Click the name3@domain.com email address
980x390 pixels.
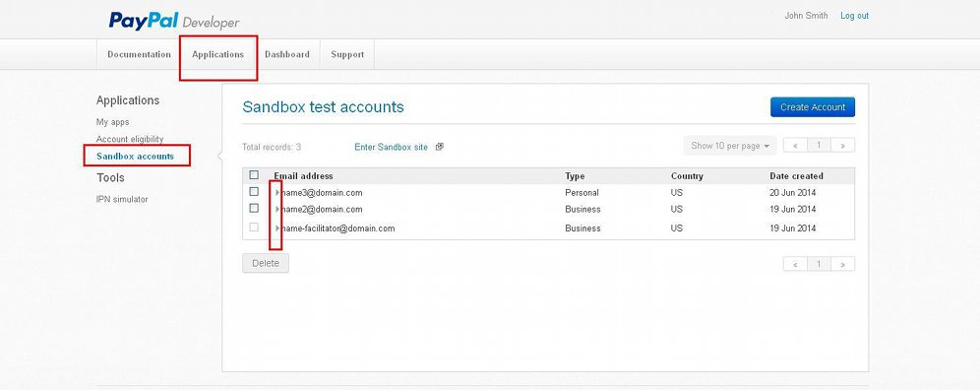pyautogui.click(x=321, y=193)
